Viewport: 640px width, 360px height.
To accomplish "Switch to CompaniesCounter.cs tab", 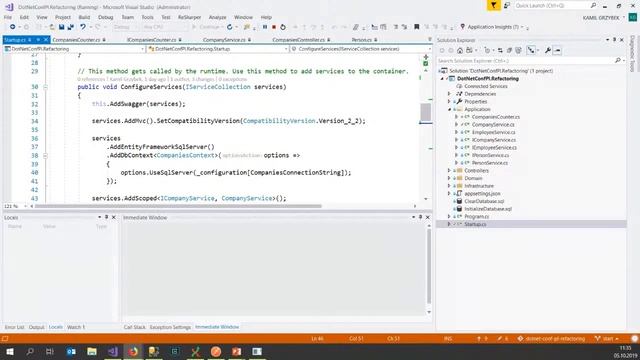I will pyautogui.click(x=78, y=40).
